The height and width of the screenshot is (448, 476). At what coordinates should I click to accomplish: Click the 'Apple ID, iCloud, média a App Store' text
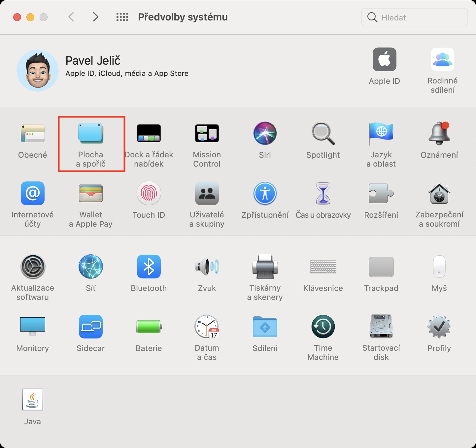point(127,74)
